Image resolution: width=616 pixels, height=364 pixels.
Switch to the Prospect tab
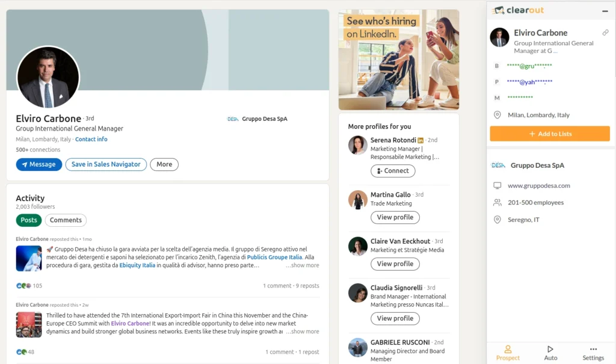point(508,353)
